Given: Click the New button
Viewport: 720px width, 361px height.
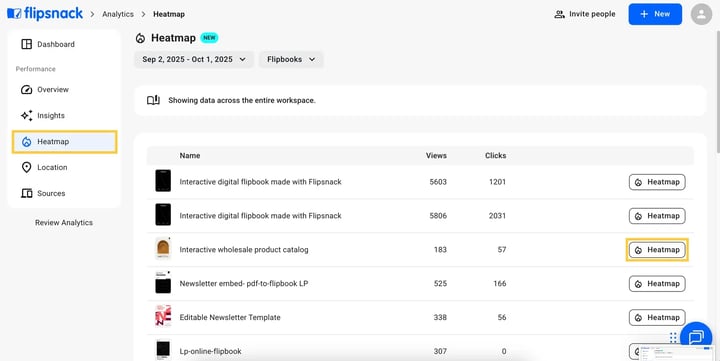Looking at the screenshot, I should 655,14.
